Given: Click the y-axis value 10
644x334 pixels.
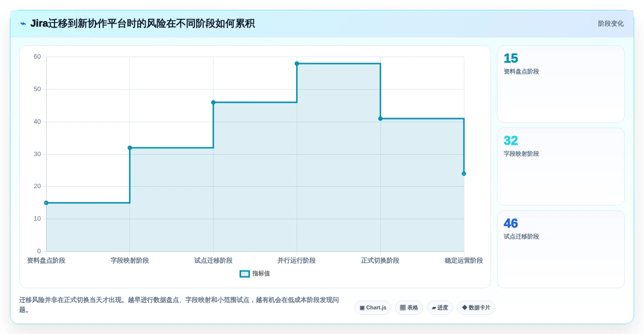Looking at the screenshot, I should 37,219.
